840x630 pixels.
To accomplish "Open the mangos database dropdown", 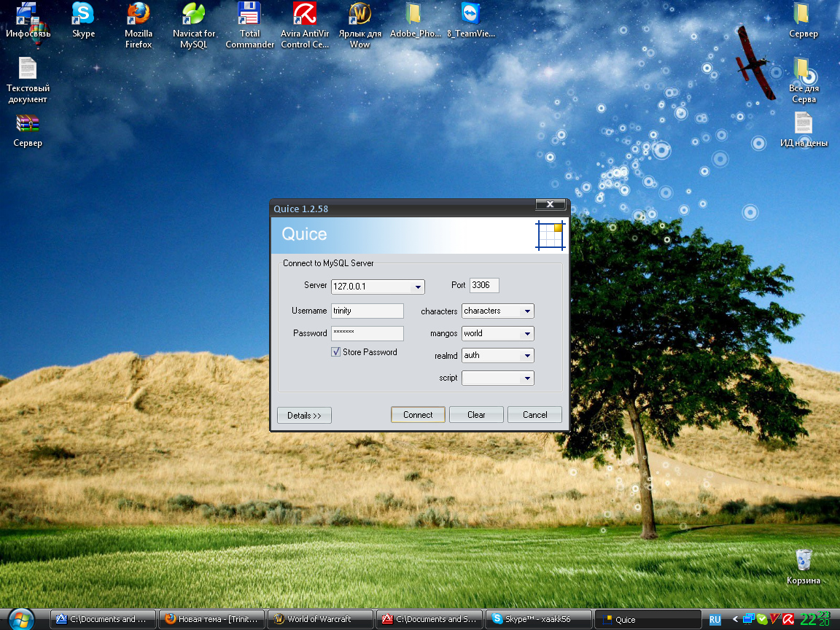I will point(527,334).
